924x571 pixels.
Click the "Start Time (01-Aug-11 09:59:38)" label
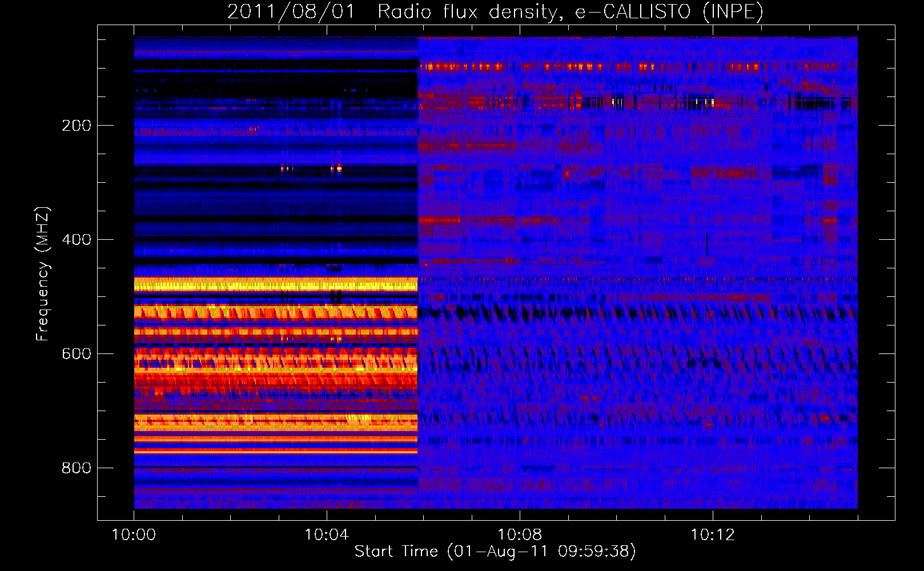495,552
